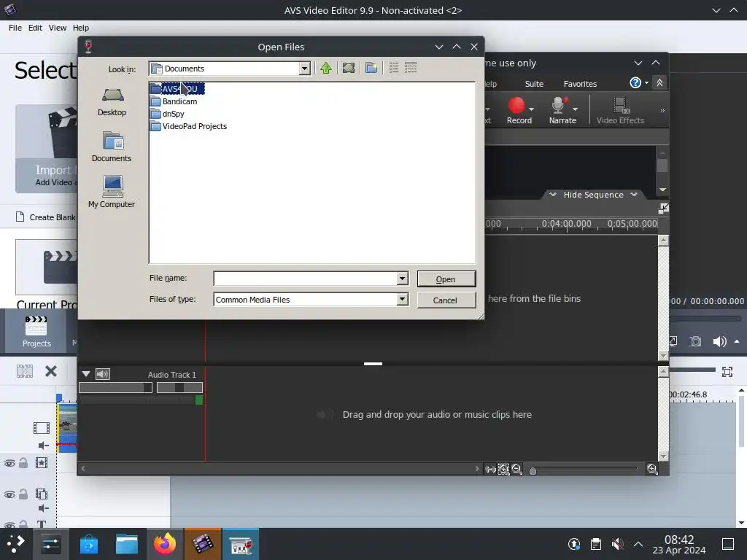Open the Edit menu in AVS Video Editor

[x=35, y=28]
